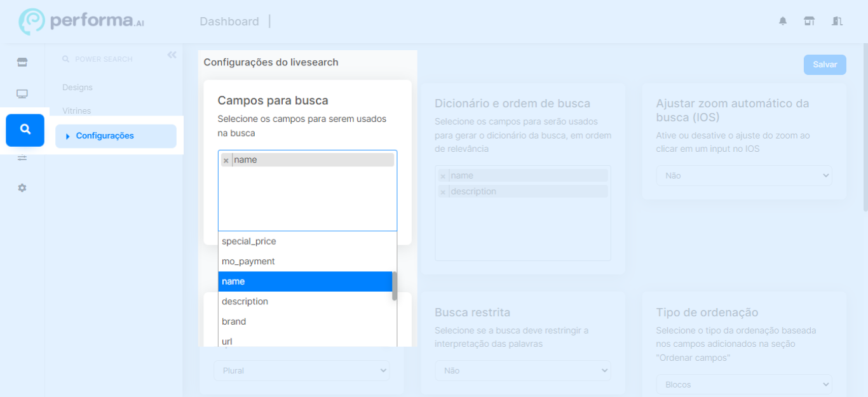
Task: Open the Busca restrita 'Não' dropdown
Action: click(522, 370)
